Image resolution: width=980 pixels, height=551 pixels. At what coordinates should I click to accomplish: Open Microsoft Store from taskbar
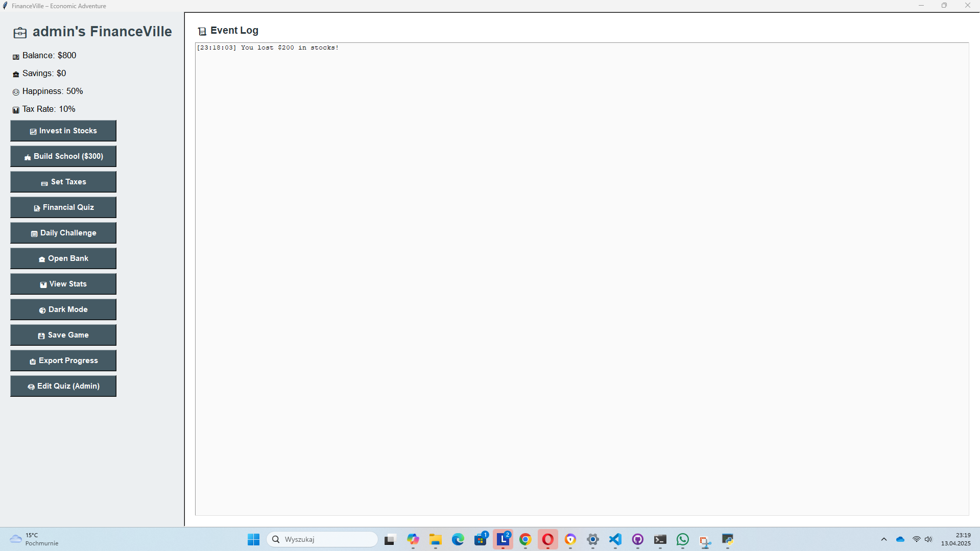pyautogui.click(x=480, y=539)
